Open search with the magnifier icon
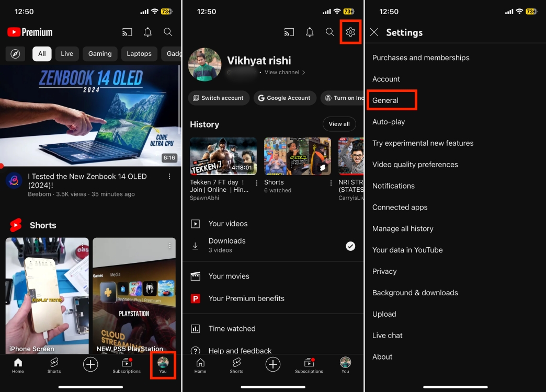 tap(168, 32)
